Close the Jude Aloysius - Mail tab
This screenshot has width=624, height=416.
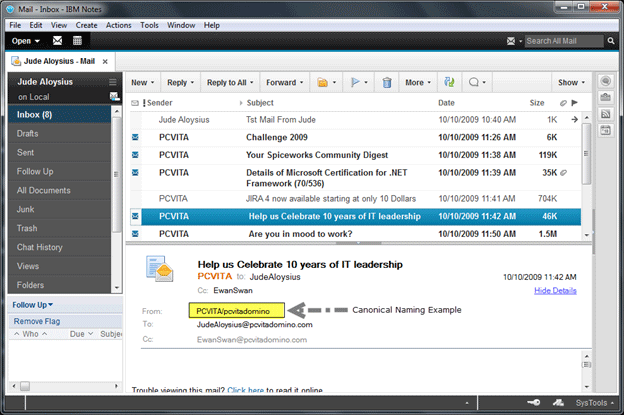(105, 62)
